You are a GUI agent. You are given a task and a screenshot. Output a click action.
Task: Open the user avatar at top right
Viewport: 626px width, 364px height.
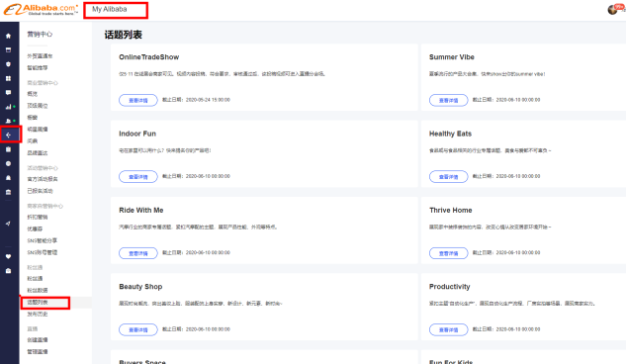pos(613,10)
